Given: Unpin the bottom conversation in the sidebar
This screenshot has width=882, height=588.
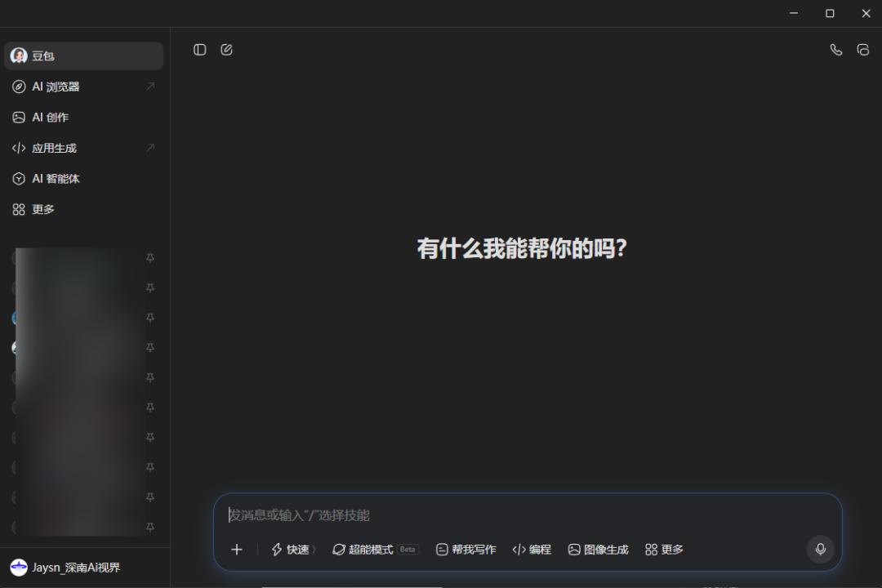Looking at the screenshot, I should pos(150,528).
